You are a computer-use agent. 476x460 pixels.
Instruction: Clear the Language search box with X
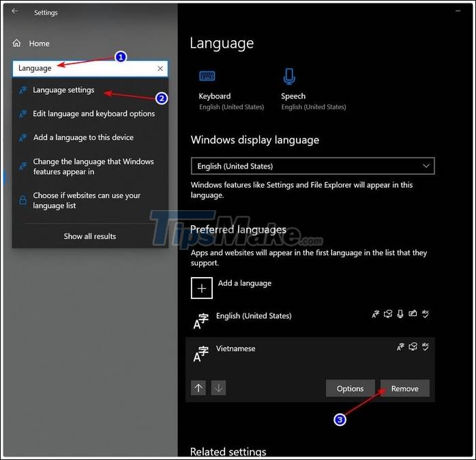[x=160, y=68]
